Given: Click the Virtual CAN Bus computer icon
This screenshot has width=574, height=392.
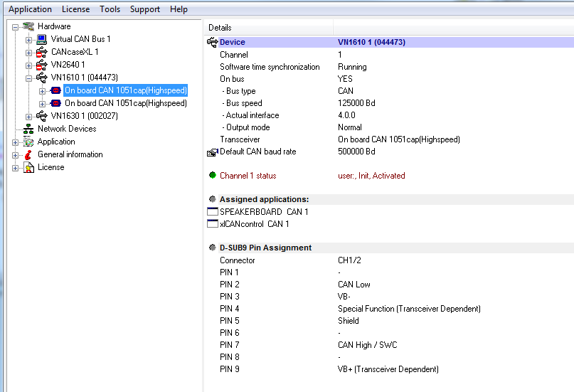Looking at the screenshot, I should pyautogui.click(x=42, y=39).
